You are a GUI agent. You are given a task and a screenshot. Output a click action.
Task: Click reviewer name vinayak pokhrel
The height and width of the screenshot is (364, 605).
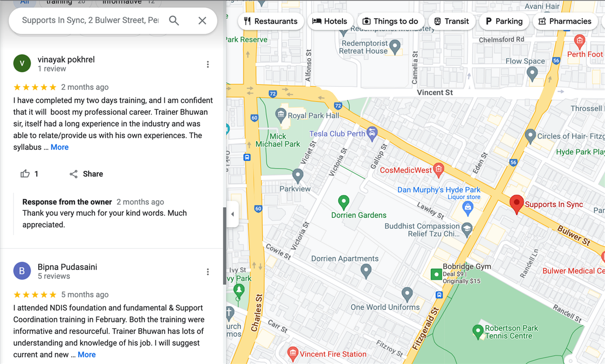[x=66, y=59]
